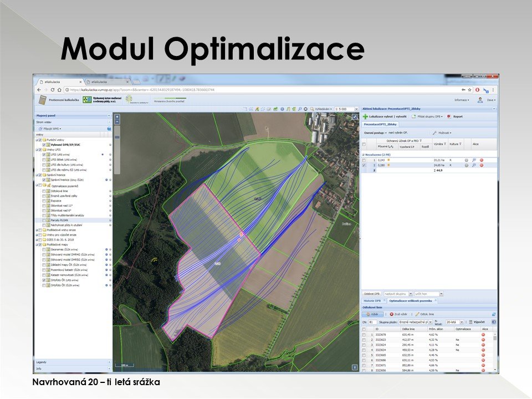The width and height of the screenshot is (532, 399).
Task: Click the map zoom-in plus button
Action: (x=117, y=117)
